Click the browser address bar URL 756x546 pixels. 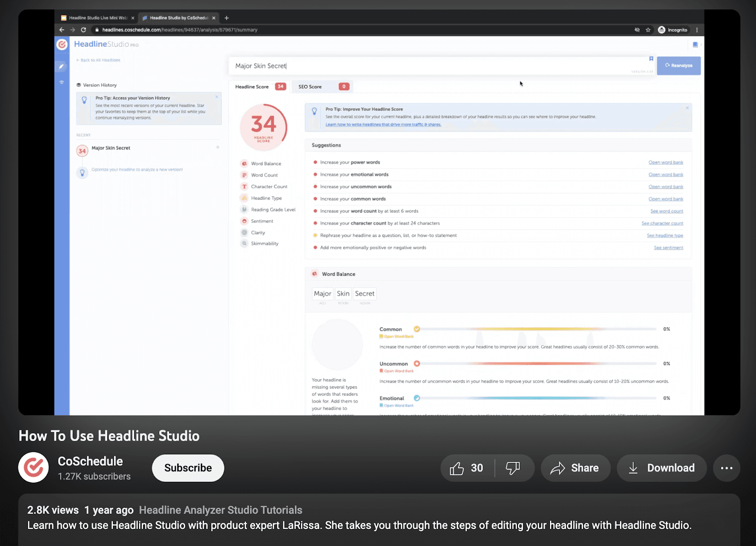coord(180,30)
